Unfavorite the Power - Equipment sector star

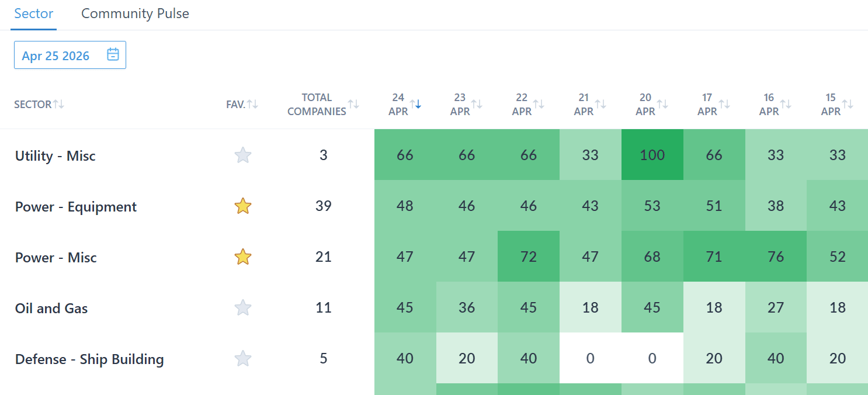(x=243, y=206)
